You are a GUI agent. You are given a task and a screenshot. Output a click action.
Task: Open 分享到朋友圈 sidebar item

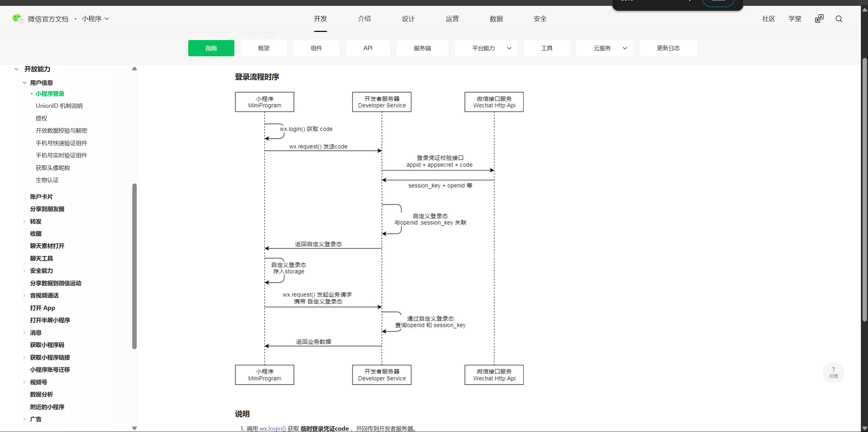tap(47, 209)
